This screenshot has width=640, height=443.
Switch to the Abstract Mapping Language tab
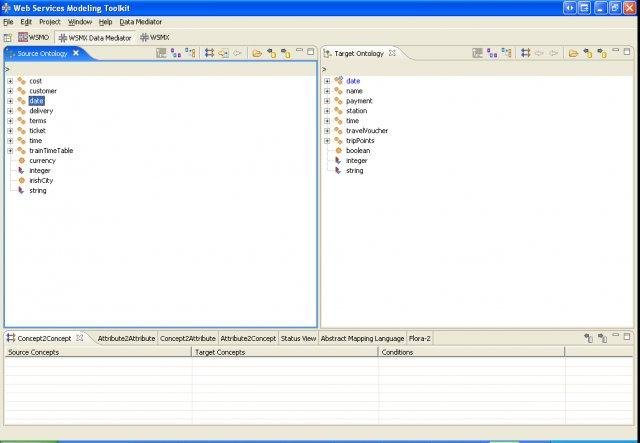click(362, 338)
